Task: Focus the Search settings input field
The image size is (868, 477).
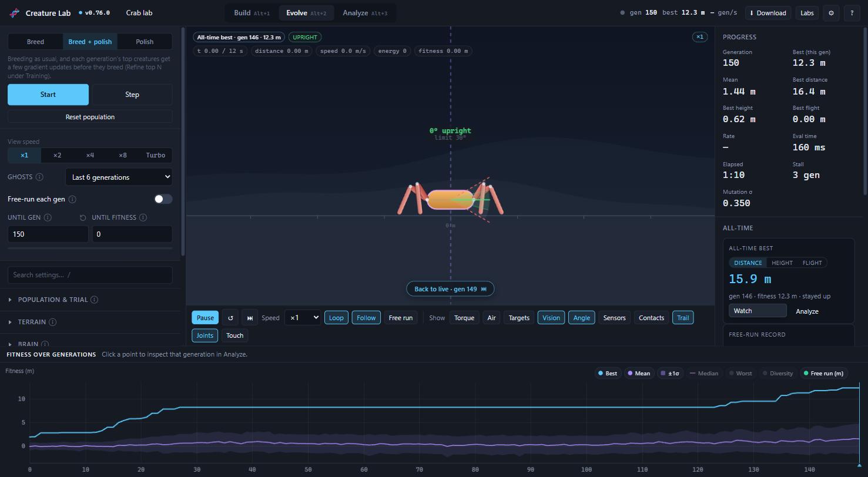Action: tap(90, 275)
